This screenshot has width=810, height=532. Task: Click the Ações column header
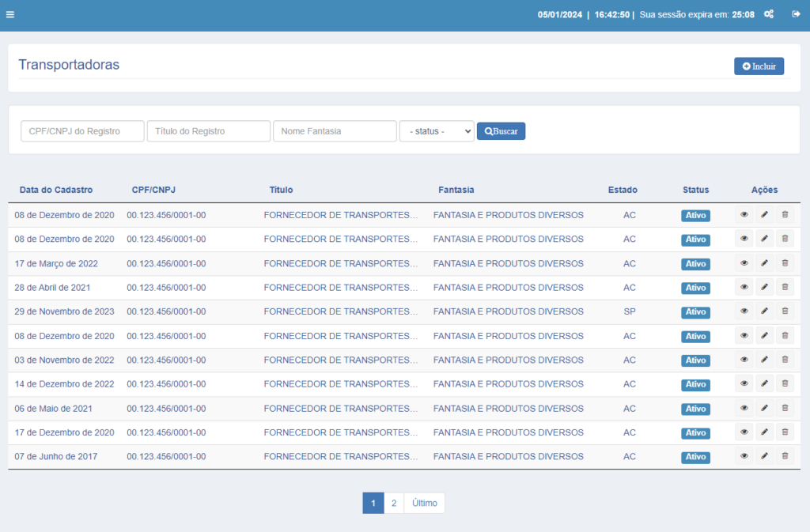(765, 190)
